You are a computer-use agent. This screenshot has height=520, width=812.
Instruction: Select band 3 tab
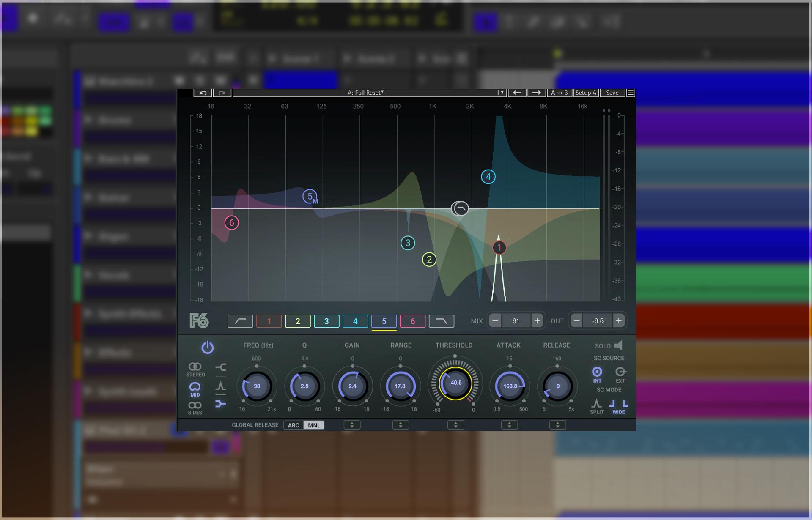(x=326, y=321)
